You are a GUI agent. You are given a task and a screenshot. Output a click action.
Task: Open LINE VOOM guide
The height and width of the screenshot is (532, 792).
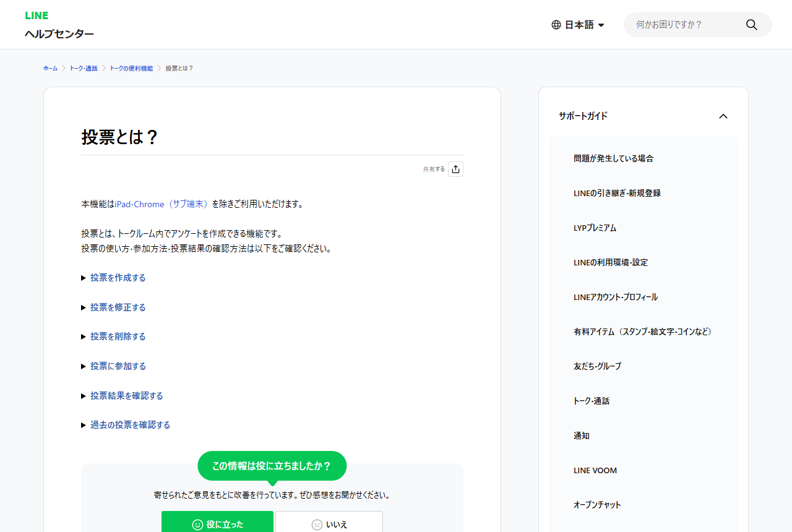[x=595, y=470]
